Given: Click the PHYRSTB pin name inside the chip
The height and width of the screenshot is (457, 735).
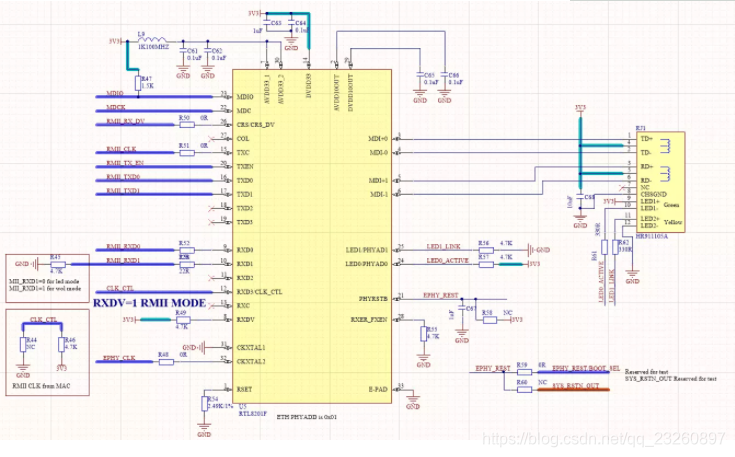Looking at the screenshot, I should [x=374, y=299].
